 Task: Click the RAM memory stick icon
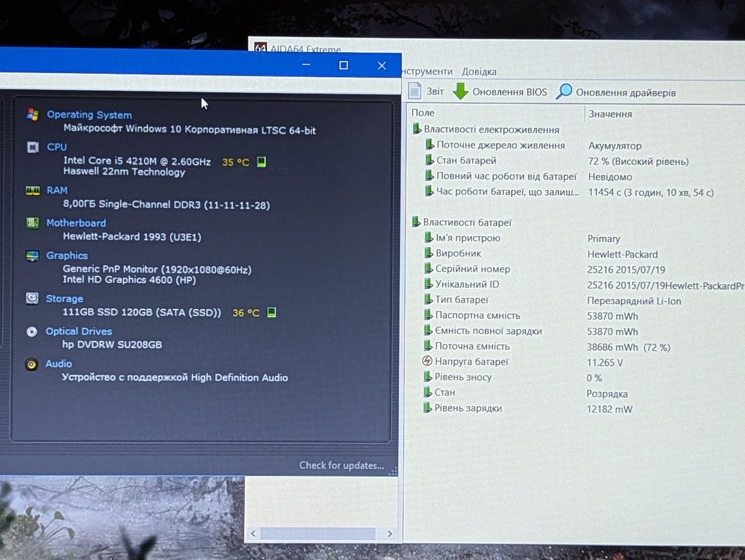pos(33,190)
